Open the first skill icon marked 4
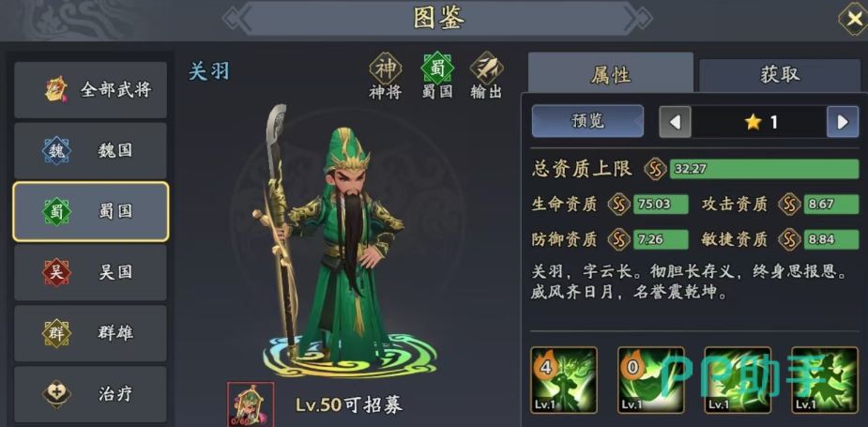 (564, 380)
